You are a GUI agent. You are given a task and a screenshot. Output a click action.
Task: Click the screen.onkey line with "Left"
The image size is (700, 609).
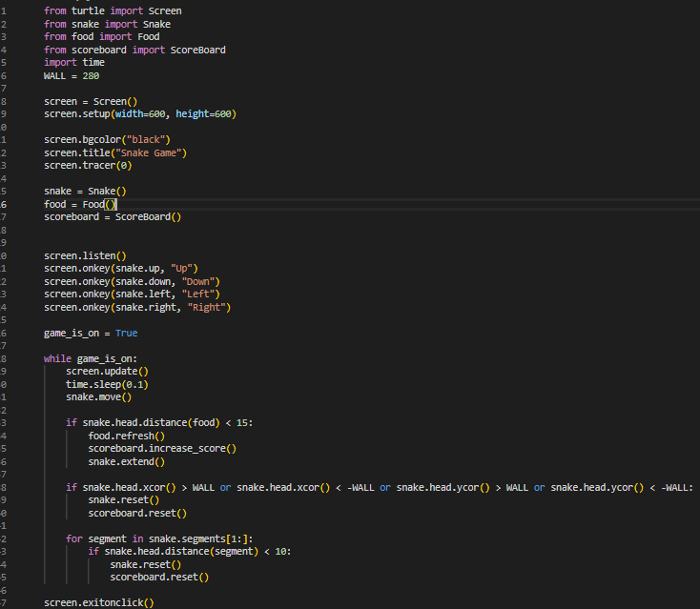coord(133,294)
